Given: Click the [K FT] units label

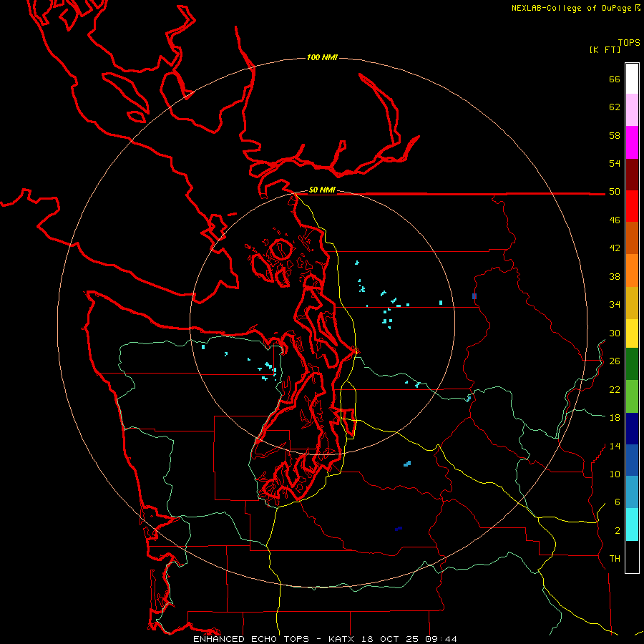Looking at the screenshot, I should click(x=605, y=49).
